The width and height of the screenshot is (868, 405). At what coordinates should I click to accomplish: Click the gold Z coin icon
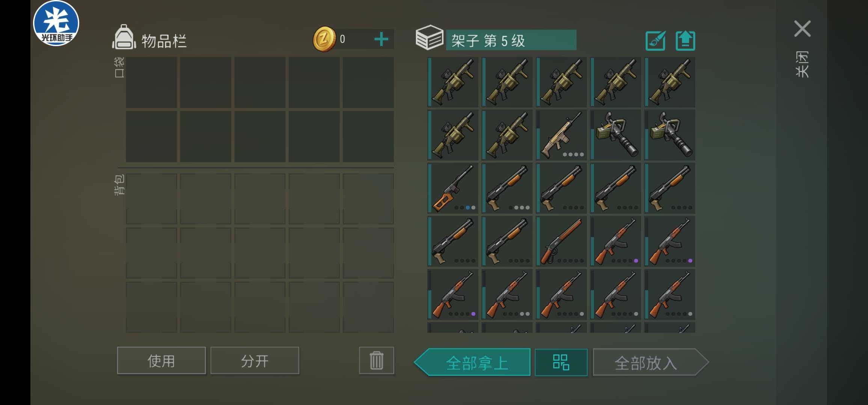point(324,39)
